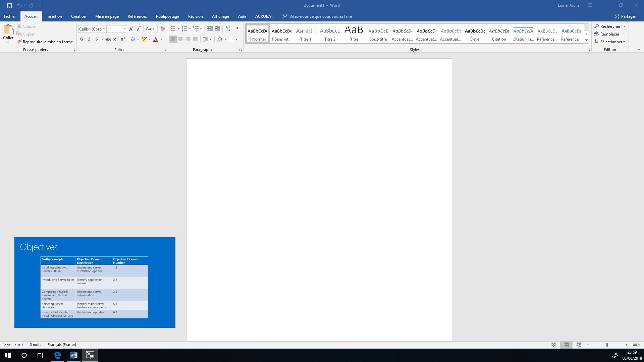Click the Accueil ribbon tab
Screen dimensions: 644x362
[31, 16]
